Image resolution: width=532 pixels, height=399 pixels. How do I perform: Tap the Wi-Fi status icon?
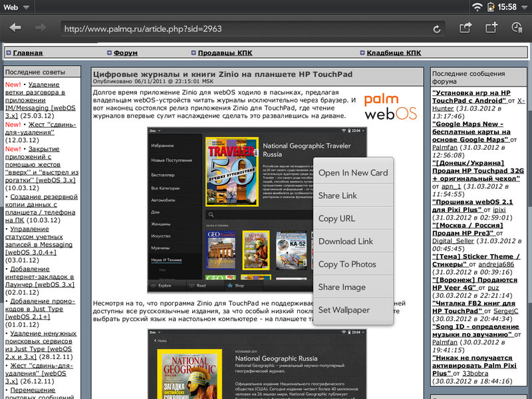click(477, 7)
